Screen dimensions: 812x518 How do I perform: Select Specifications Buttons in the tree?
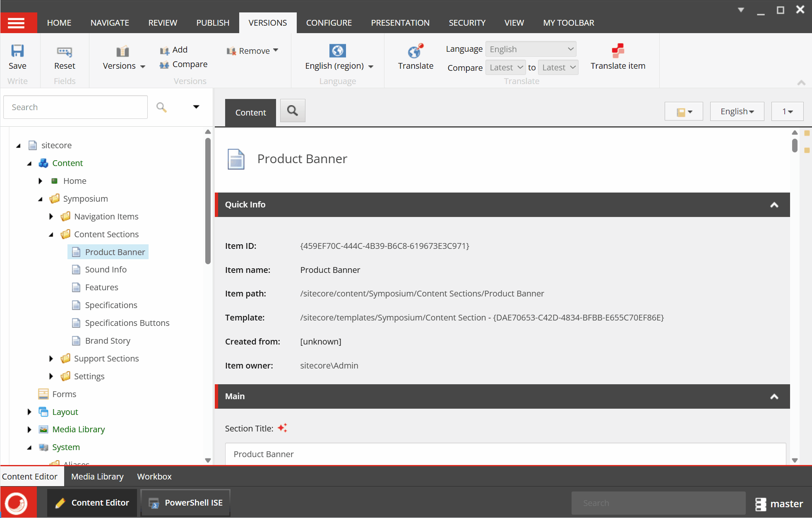click(x=127, y=323)
